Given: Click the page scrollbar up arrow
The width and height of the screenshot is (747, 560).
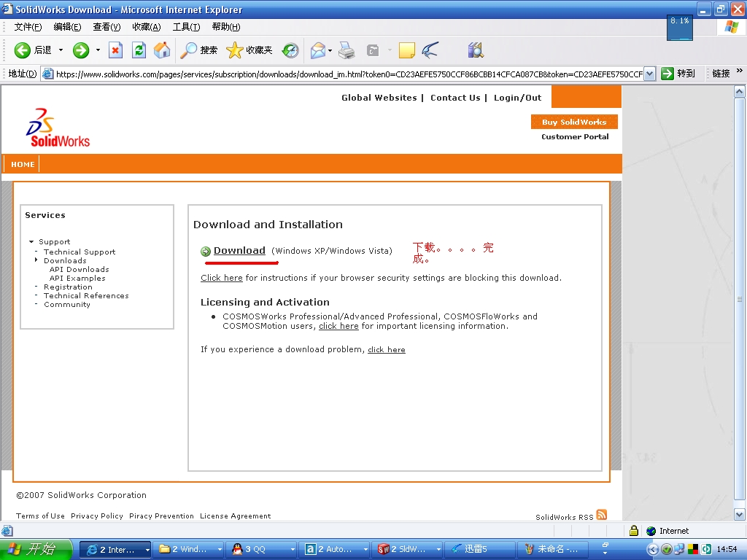Looking at the screenshot, I should pyautogui.click(x=740, y=91).
